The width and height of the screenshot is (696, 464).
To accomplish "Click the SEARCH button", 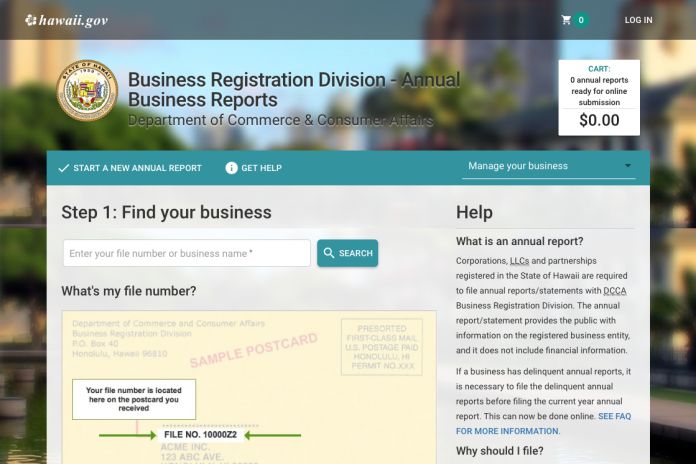I will coord(348,253).
